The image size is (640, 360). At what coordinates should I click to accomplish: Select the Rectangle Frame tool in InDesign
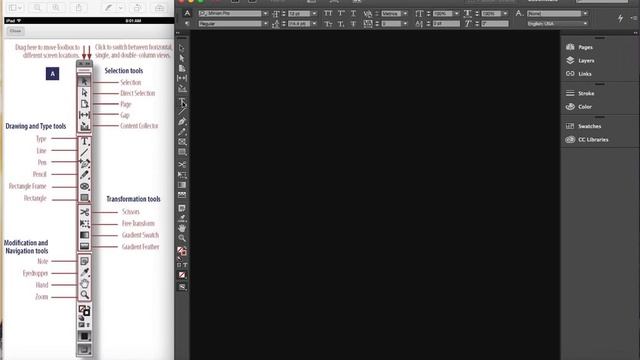point(182,142)
